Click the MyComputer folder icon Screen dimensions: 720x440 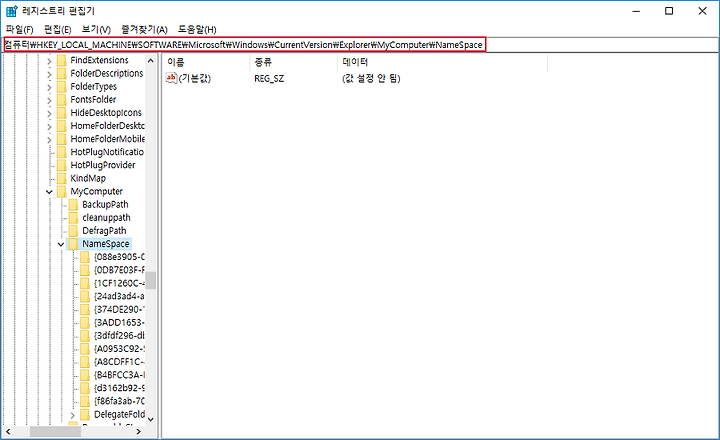pyautogui.click(x=62, y=192)
